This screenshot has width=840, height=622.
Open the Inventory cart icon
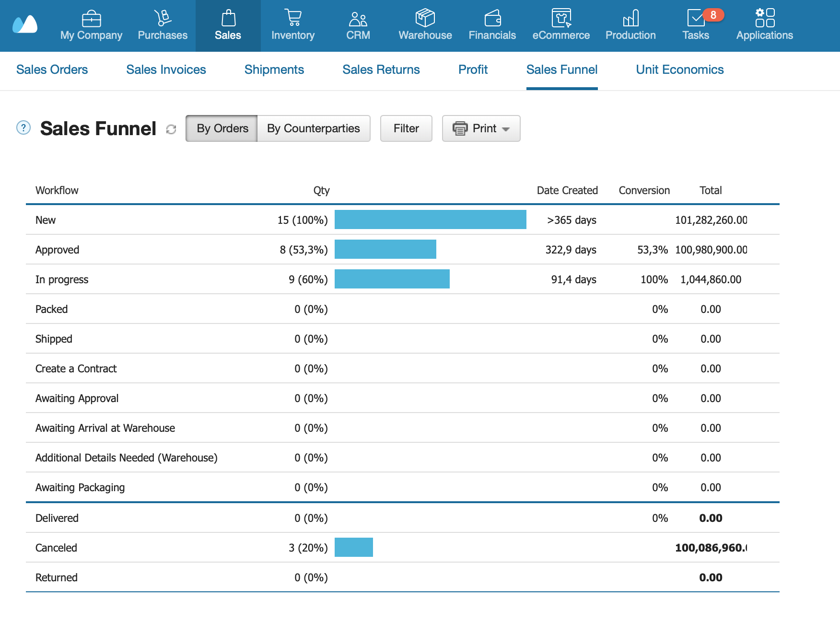[x=292, y=18]
